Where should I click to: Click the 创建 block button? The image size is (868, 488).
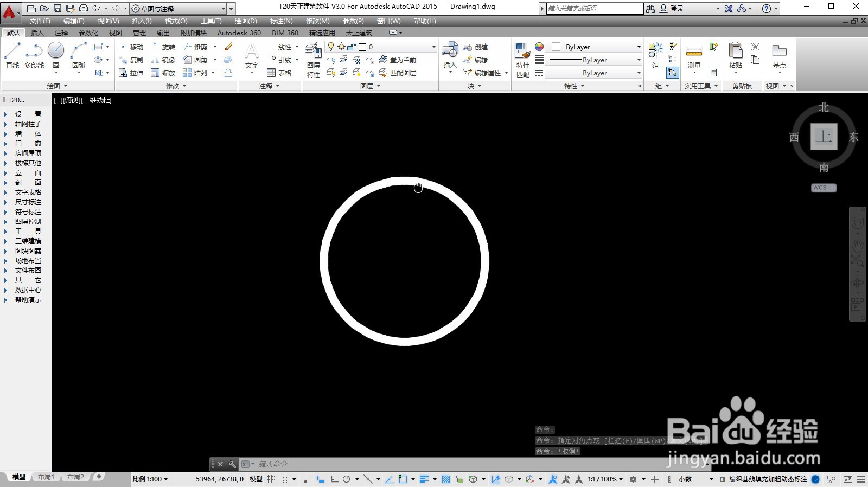click(476, 47)
